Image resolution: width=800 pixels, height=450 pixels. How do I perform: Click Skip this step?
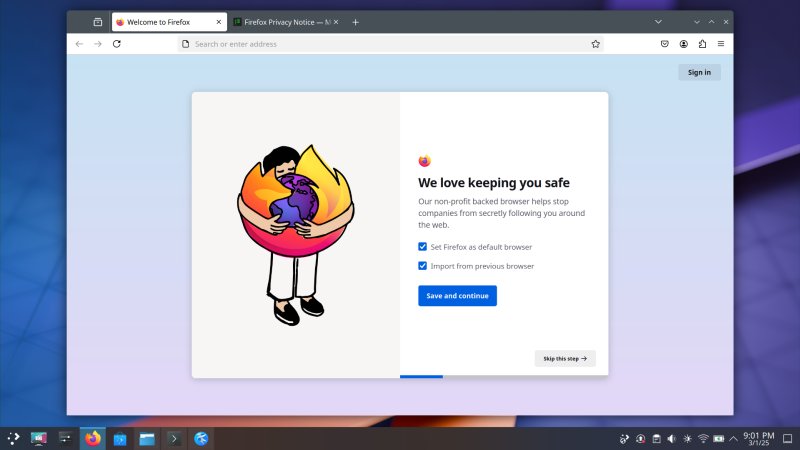point(565,359)
